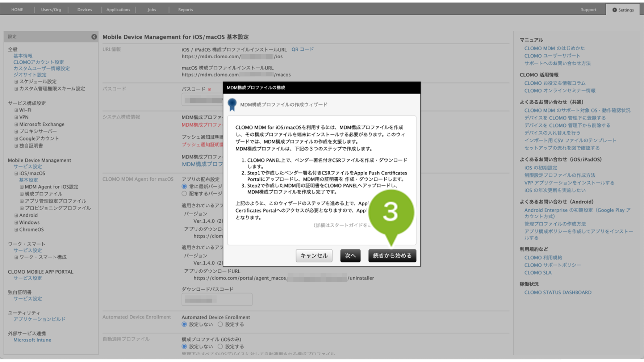Expand the プロキシサーバー node

coord(16,131)
